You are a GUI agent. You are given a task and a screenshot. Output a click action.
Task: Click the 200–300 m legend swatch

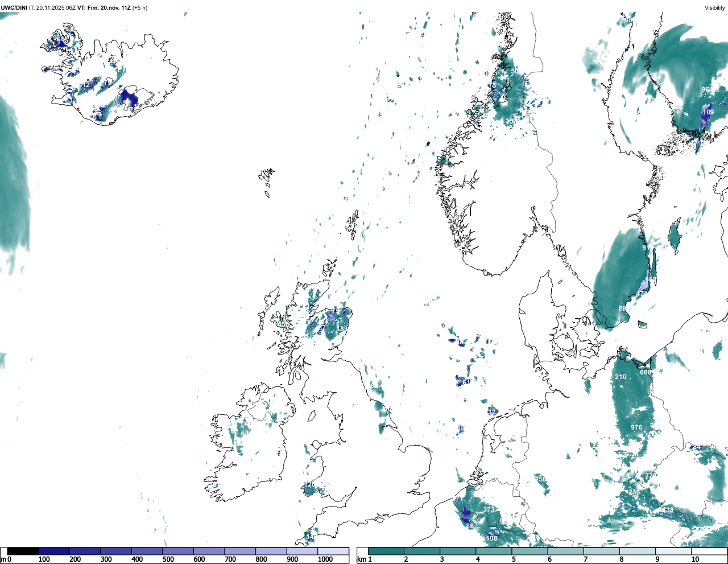85,551
